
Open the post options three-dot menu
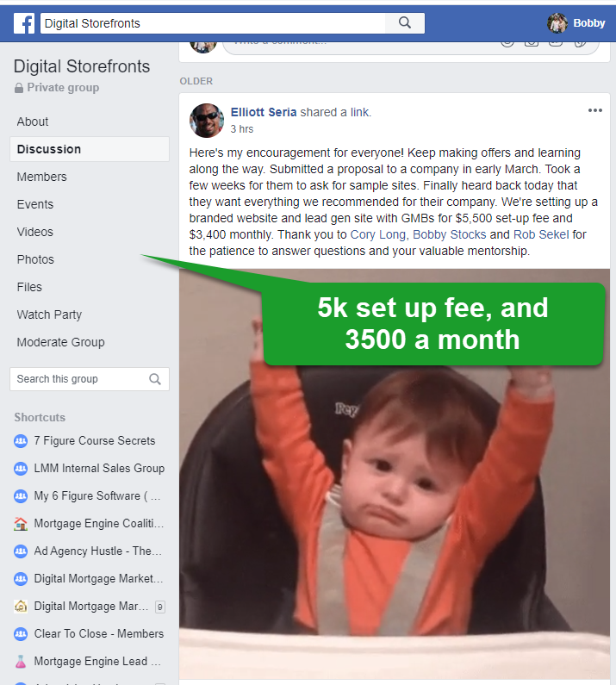pos(595,110)
